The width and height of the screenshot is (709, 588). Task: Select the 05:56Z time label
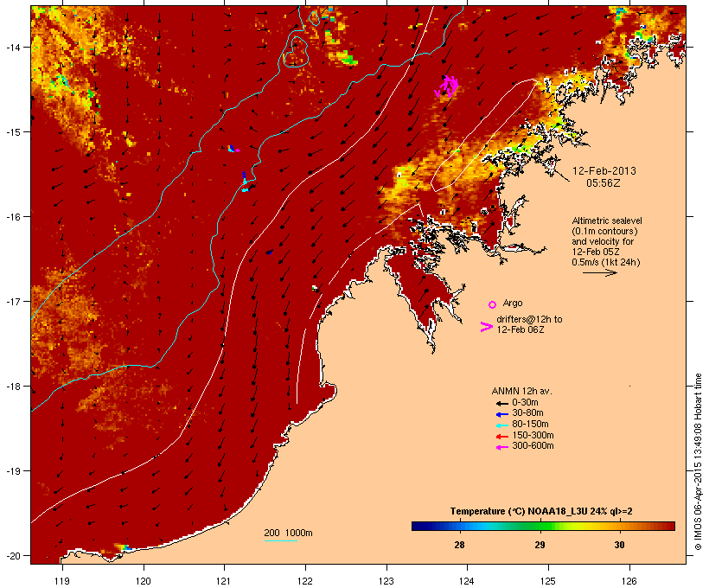click(604, 183)
